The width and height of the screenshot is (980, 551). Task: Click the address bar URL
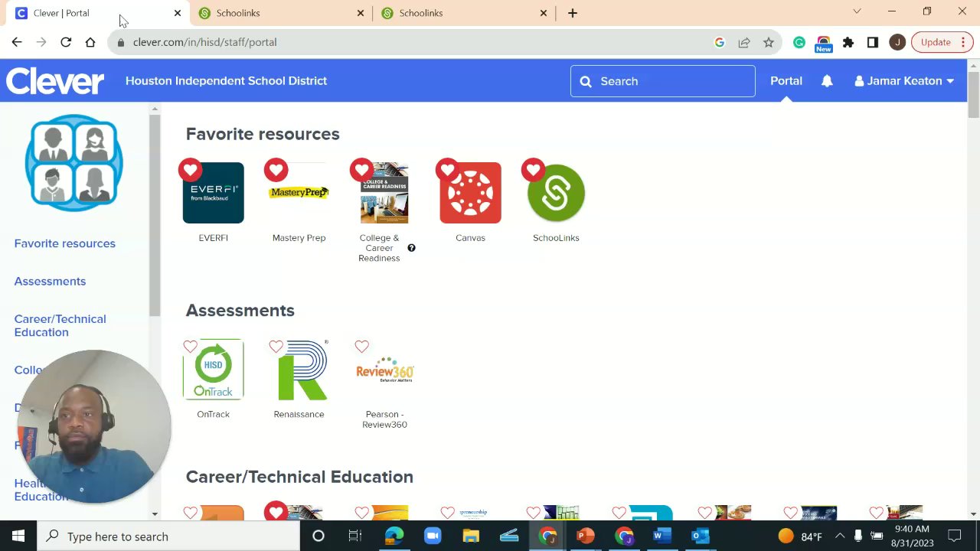pyautogui.click(x=204, y=42)
